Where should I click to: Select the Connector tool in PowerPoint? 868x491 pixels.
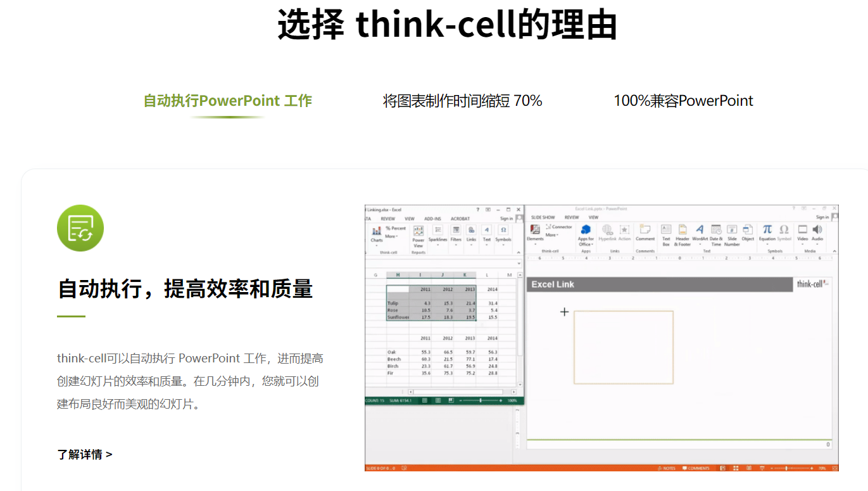pyautogui.click(x=558, y=227)
